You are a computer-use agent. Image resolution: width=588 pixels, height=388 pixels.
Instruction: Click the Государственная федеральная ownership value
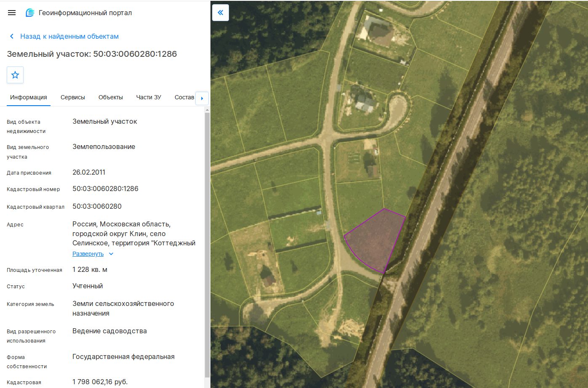(123, 356)
